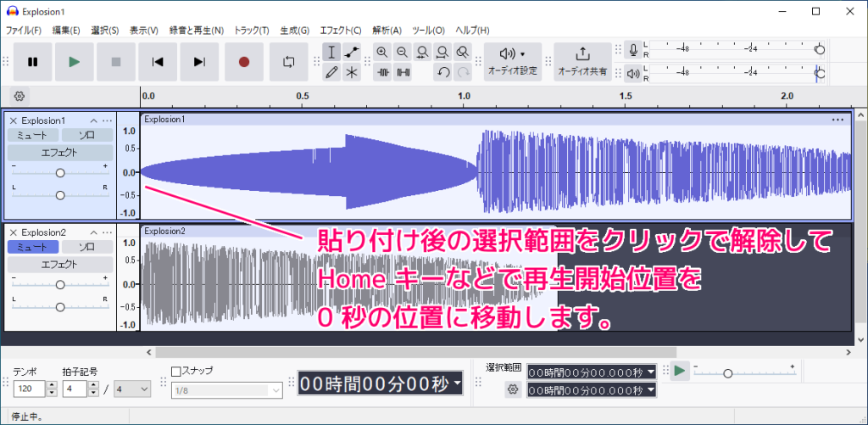Image resolution: width=868 pixels, height=425 pixels.
Task: Open the time display format dropdown
Action: pyautogui.click(x=457, y=384)
